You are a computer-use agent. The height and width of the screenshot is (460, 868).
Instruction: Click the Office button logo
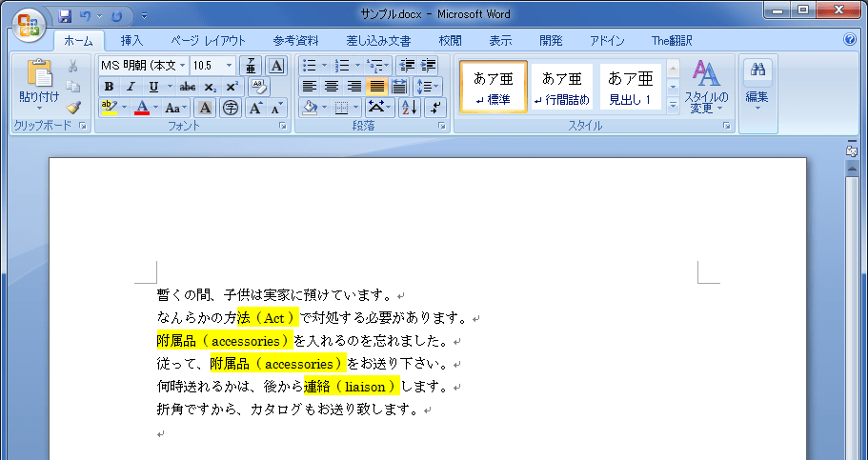tap(27, 24)
